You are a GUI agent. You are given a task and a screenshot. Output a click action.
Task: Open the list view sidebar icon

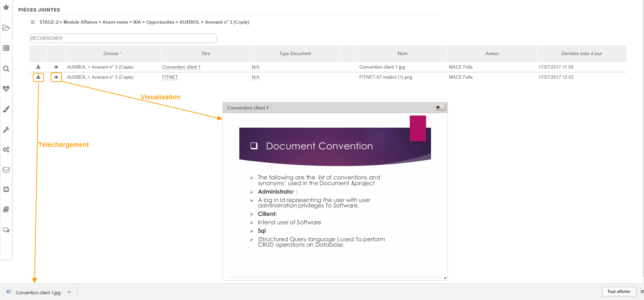[x=6, y=48]
